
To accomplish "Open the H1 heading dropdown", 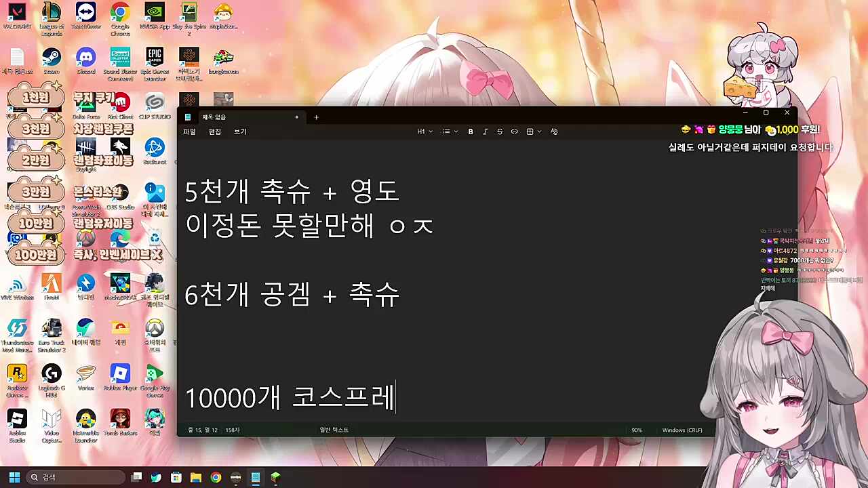I will coord(425,131).
